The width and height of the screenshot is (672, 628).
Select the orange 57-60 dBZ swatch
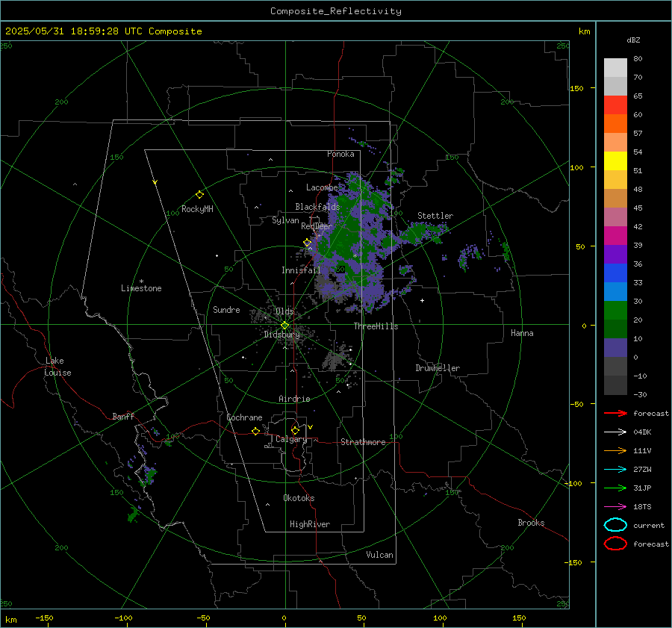(x=615, y=124)
